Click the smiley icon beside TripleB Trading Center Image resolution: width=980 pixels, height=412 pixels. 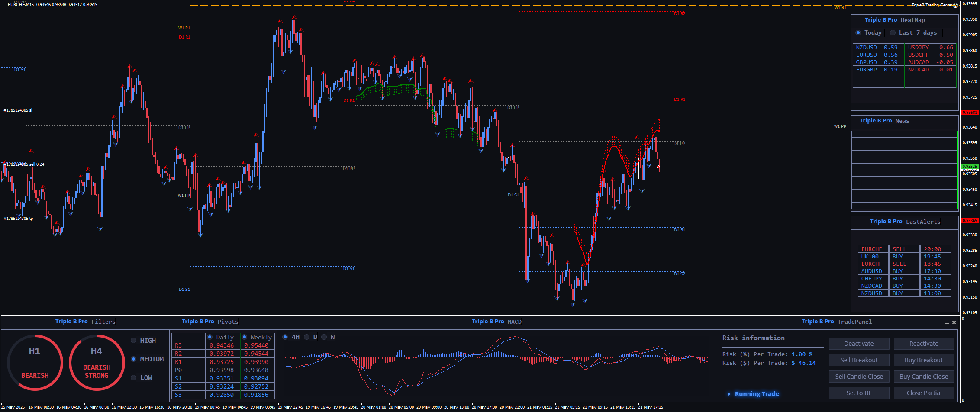click(955, 5)
